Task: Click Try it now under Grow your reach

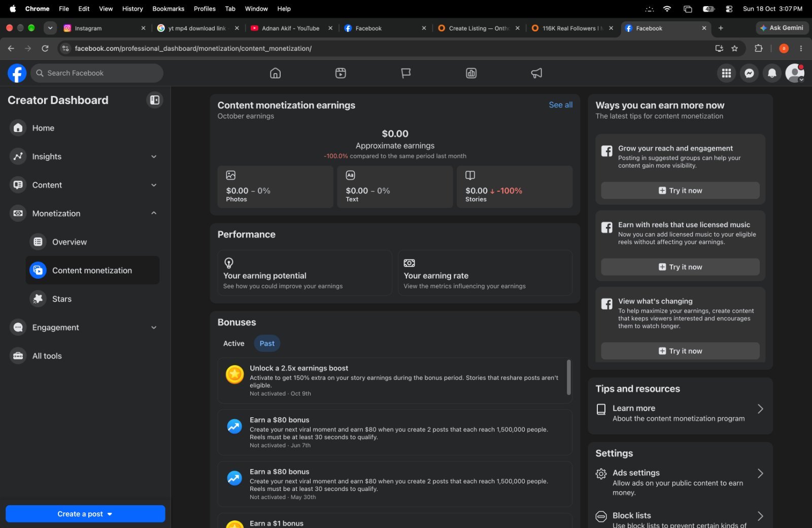Action: tap(680, 190)
